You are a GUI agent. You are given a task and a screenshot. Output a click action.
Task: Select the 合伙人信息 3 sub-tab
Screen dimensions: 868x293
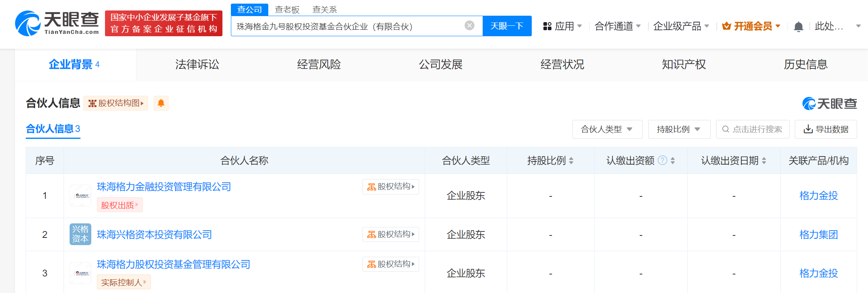(x=53, y=129)
